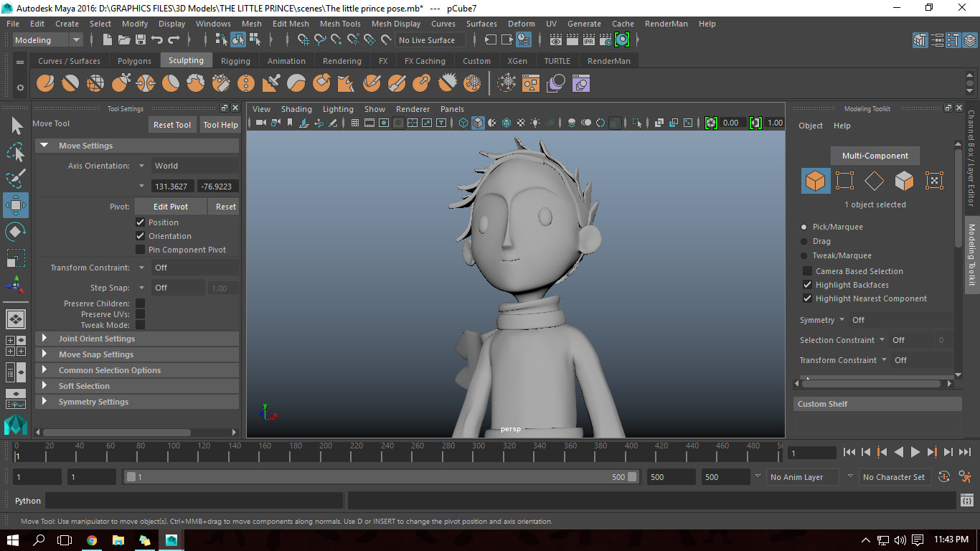Select the arrow Select tool
The width and height of the screenshot is (980, 551).
point(16,126)
